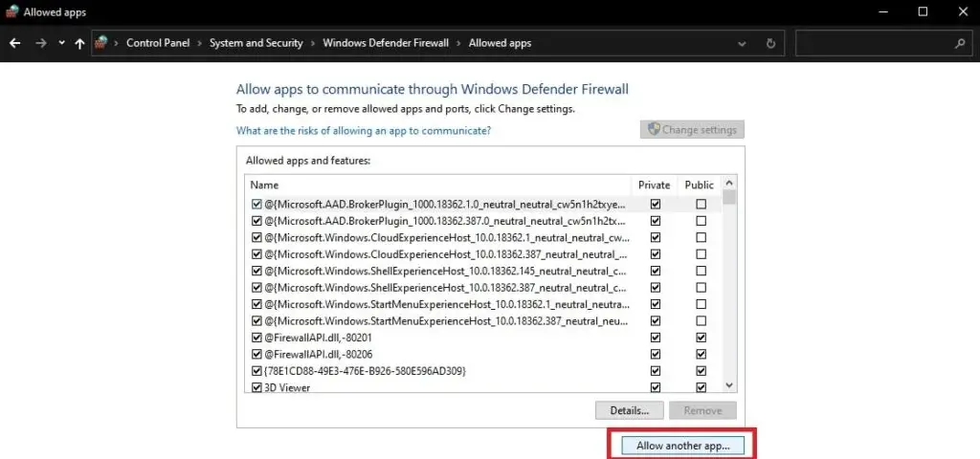
Task: Select StartMenuExperienceHost_10.0.18362.387 row text
Action: coord(446,321)
